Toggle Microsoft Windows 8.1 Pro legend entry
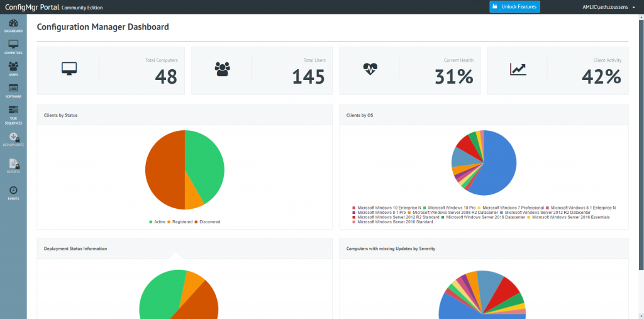Viewport: 644px width, 319px height. coord(379,213)
